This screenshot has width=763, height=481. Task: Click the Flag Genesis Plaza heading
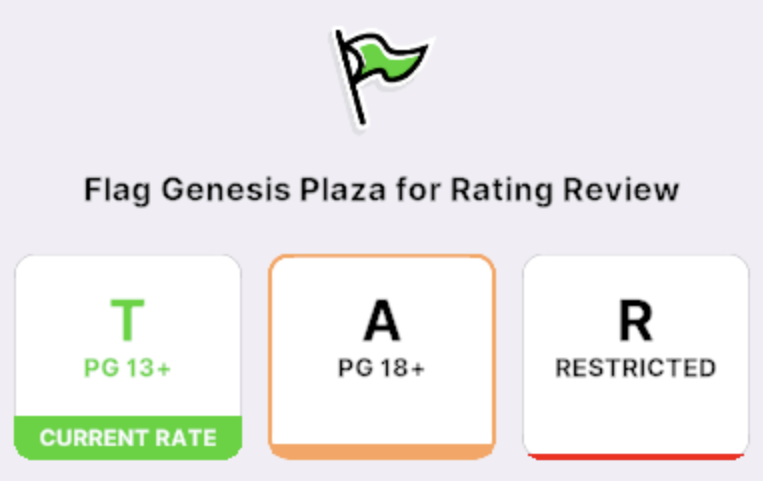[381, 189]
